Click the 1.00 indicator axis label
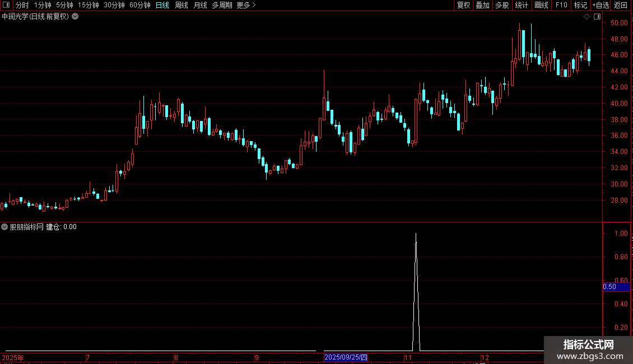The height and width of the screenshot is (364, 633). point(621,234)
